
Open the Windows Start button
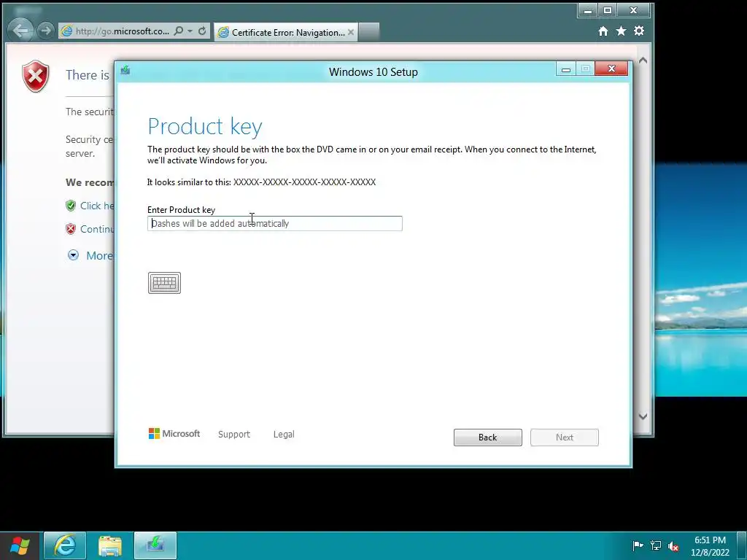[x=20, y=545]
